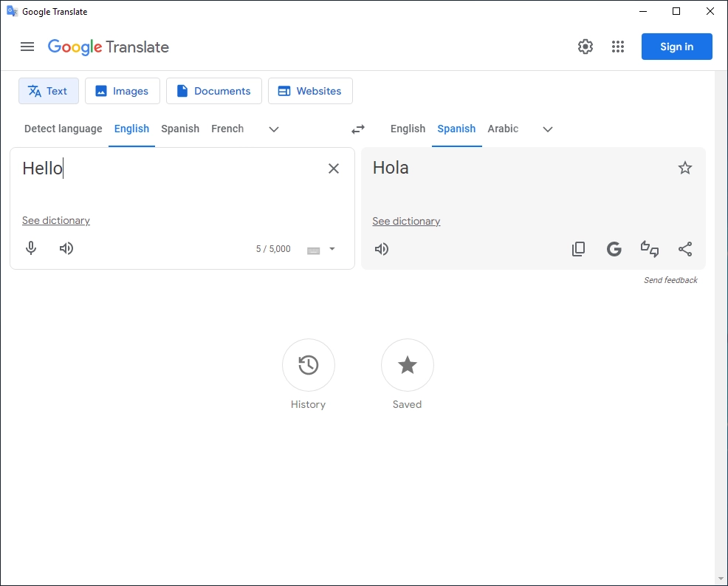The width and height of the screenshot is (728, 586).
Task: Click the Sign in button
Action: [x=676, y=47]
